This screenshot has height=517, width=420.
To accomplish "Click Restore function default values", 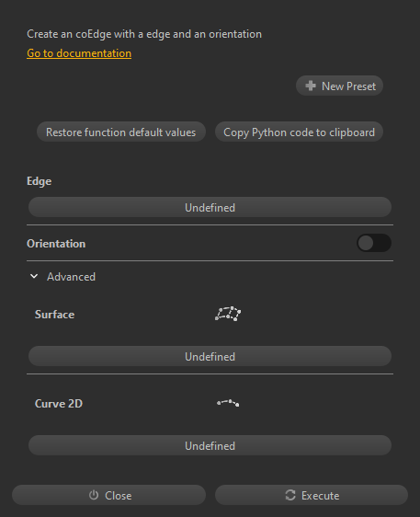I will [x=121, y=132].
